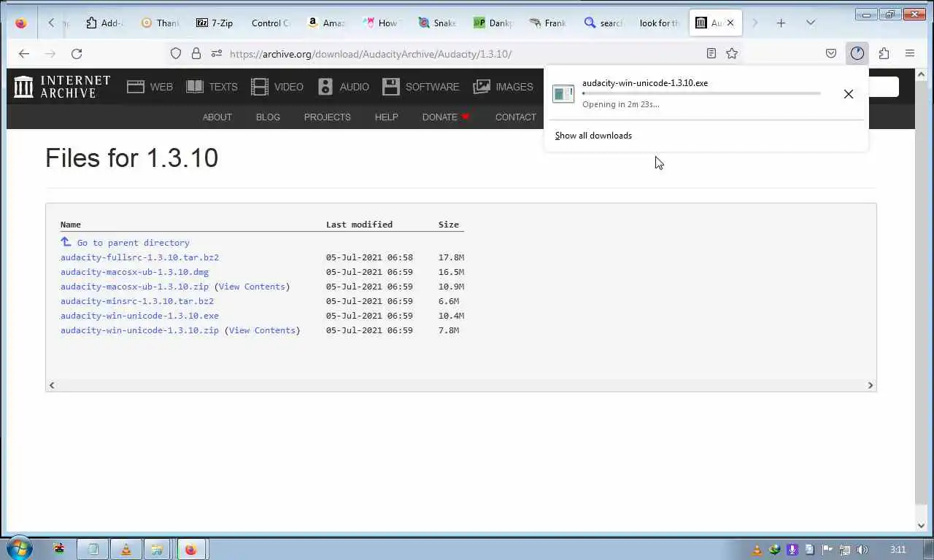This screenshot has height=560, width=934.
Task: Switch to the Frank tab
Action: point(547,23)
